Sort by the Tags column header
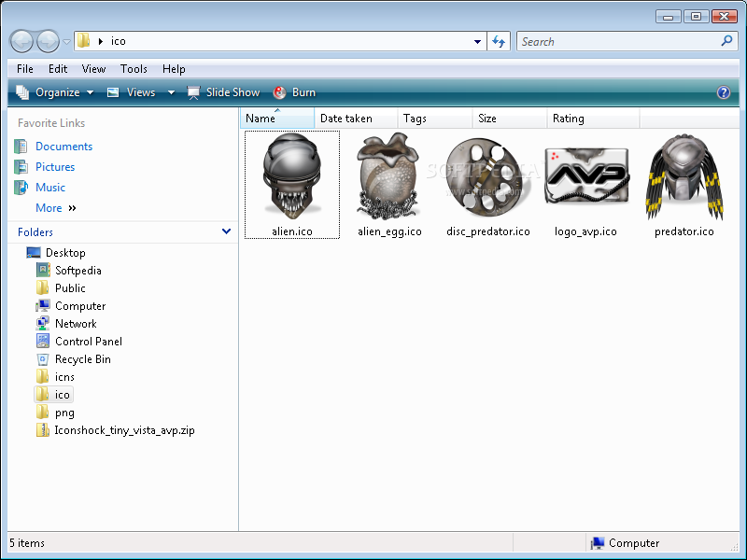This screenshot has height=560, width=747. [434, 119]
